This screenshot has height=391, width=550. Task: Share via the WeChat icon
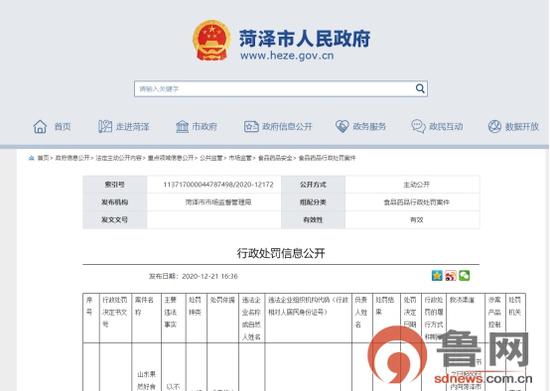click(x=464, y=276)
